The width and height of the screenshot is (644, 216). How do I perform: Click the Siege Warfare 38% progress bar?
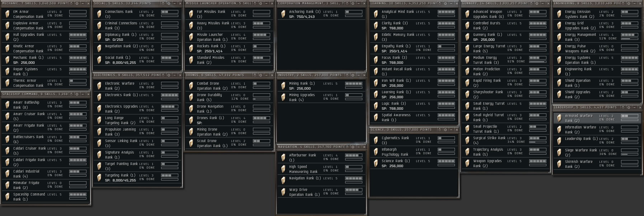[630, 154]
